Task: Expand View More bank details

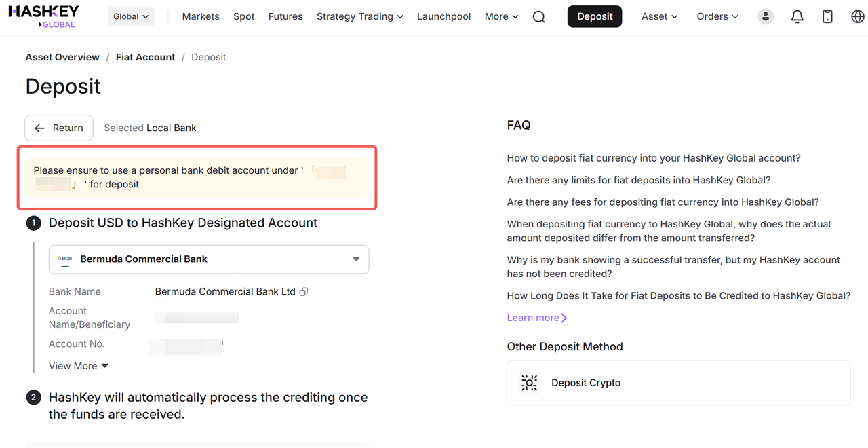Action: click(x=79, y=366)
